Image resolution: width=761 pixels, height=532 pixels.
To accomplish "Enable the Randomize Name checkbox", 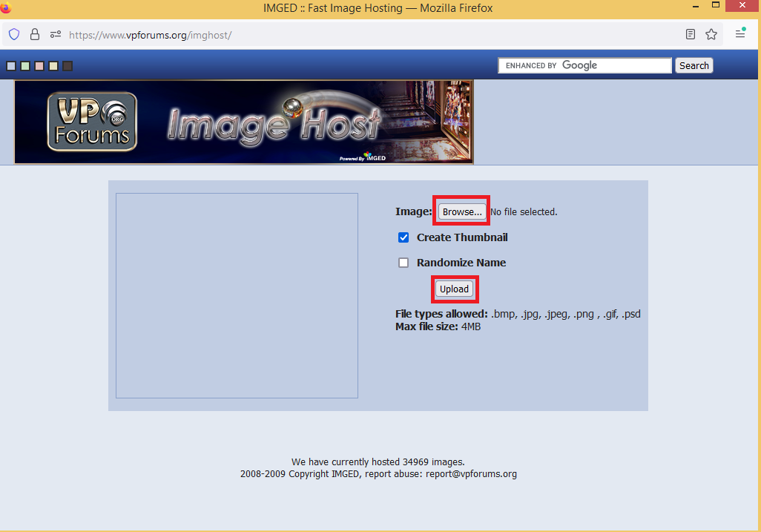I will 403,263.
